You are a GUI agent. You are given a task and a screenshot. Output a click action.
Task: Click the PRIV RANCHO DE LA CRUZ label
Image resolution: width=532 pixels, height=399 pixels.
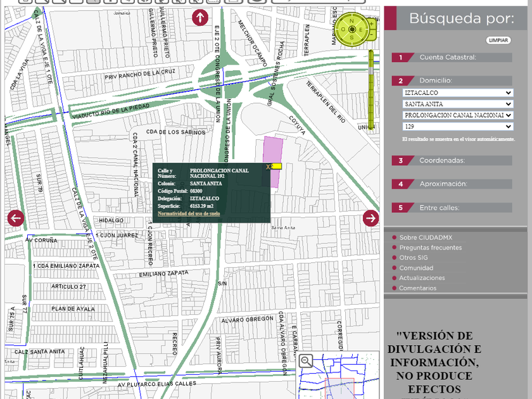(140, 74)
